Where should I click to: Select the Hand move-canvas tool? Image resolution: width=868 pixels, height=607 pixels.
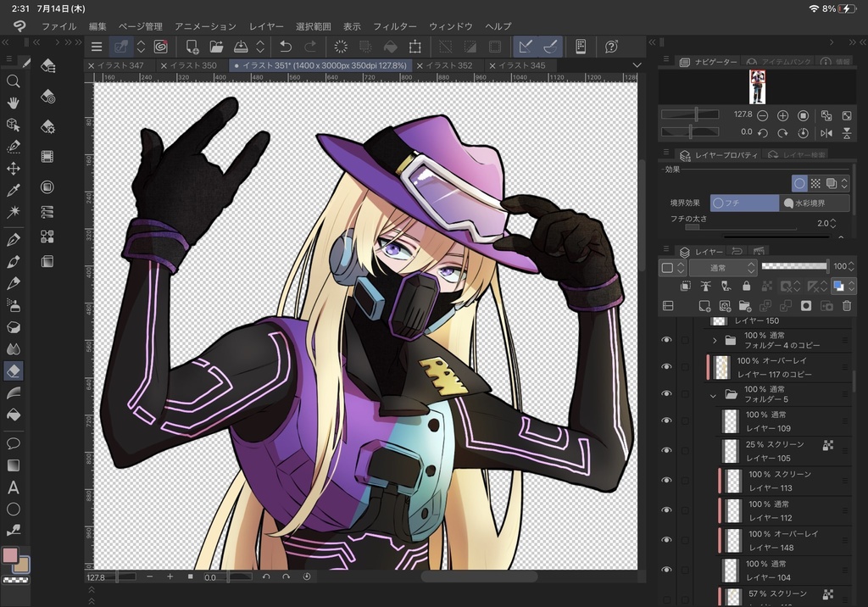point(14,103)
